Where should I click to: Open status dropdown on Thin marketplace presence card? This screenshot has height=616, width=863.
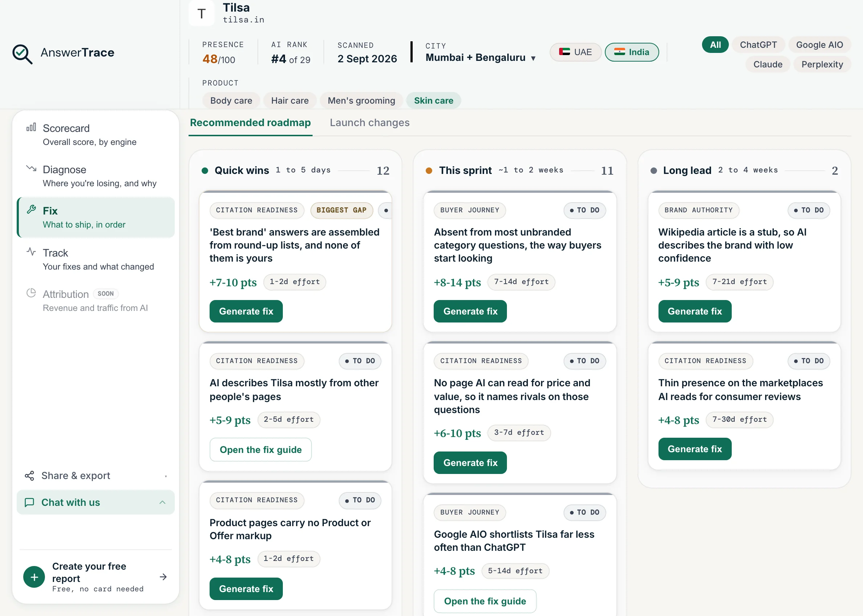tap(809, 361)
